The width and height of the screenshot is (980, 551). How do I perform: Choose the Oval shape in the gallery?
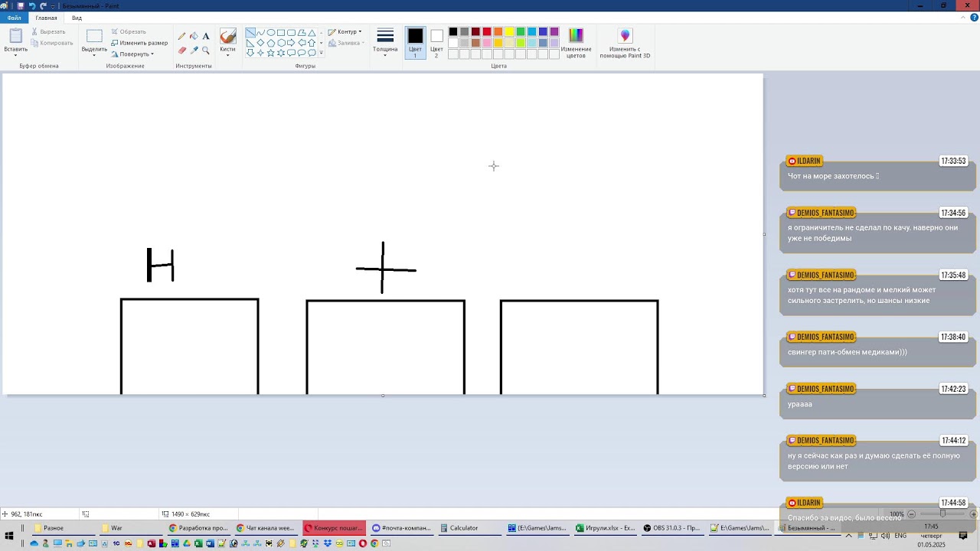point(271,33)
